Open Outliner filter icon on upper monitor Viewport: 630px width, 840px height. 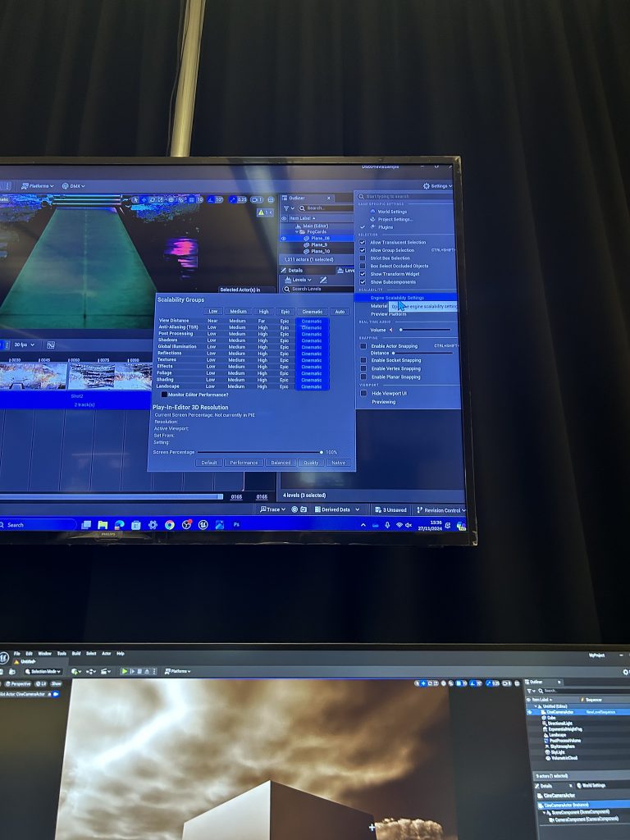287,208
